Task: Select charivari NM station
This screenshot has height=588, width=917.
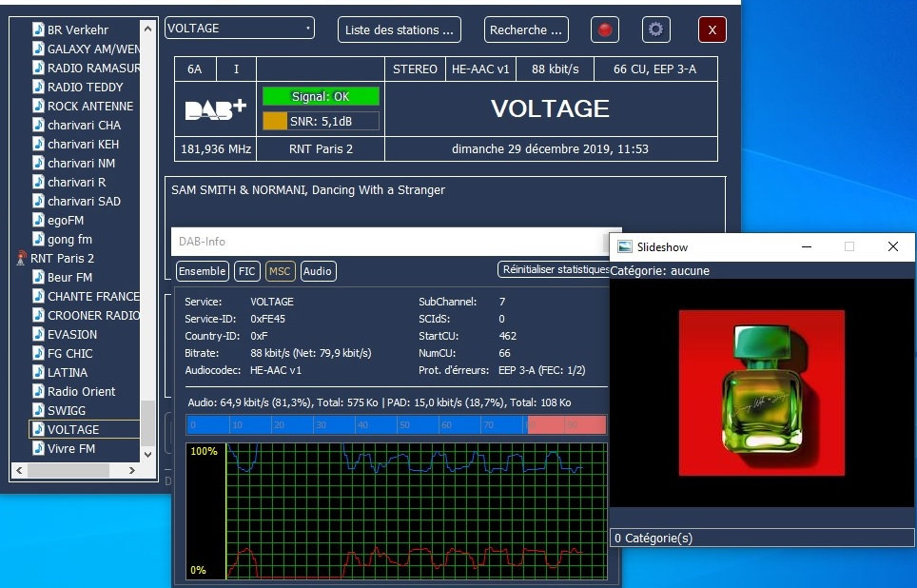Action: (x=81, y=164)
